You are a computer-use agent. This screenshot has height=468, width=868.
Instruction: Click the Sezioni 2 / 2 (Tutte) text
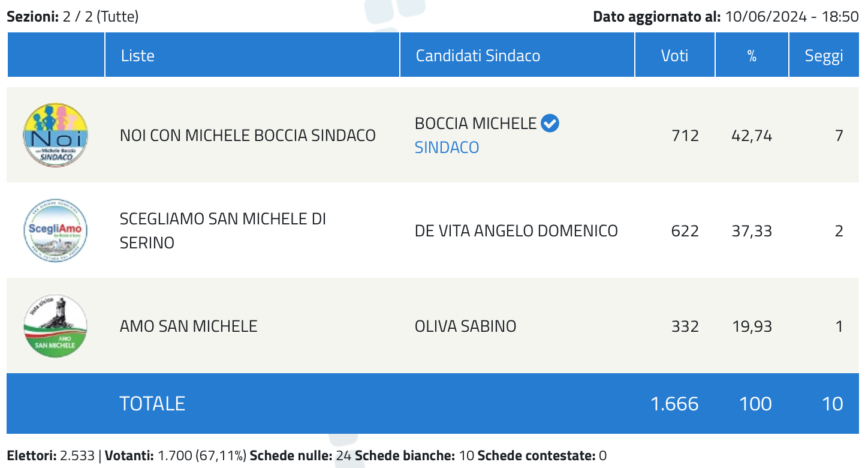[x=73, y=16]
